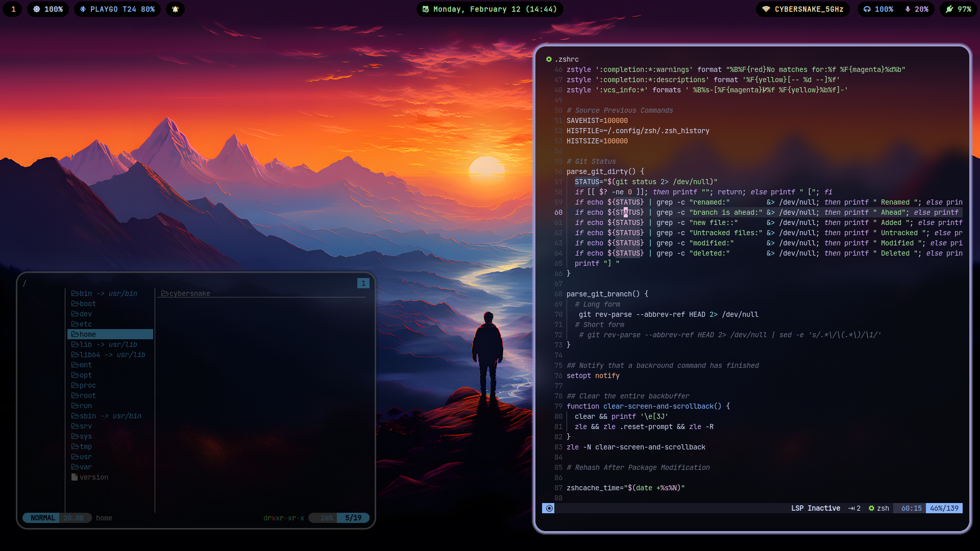Click the Bluetooth PLAYGO T24 indicator
Image resolution: width=980 pixels, height=551 pixels.
117,9
